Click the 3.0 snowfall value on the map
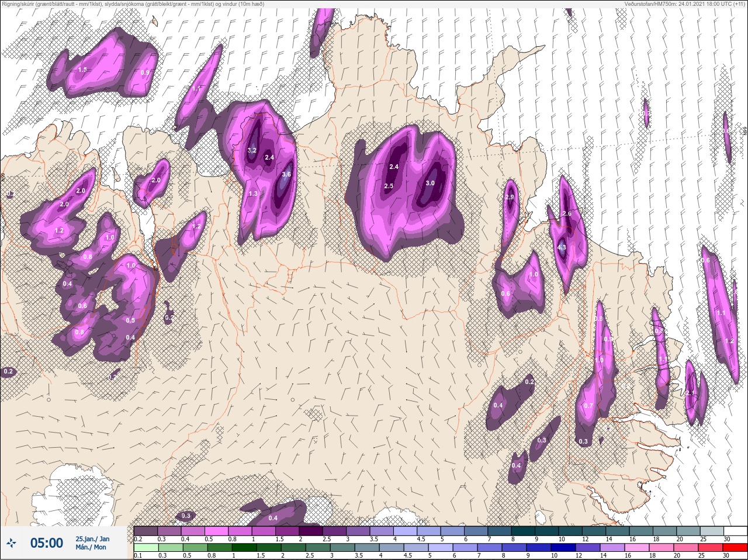 (x=430, y=183)
